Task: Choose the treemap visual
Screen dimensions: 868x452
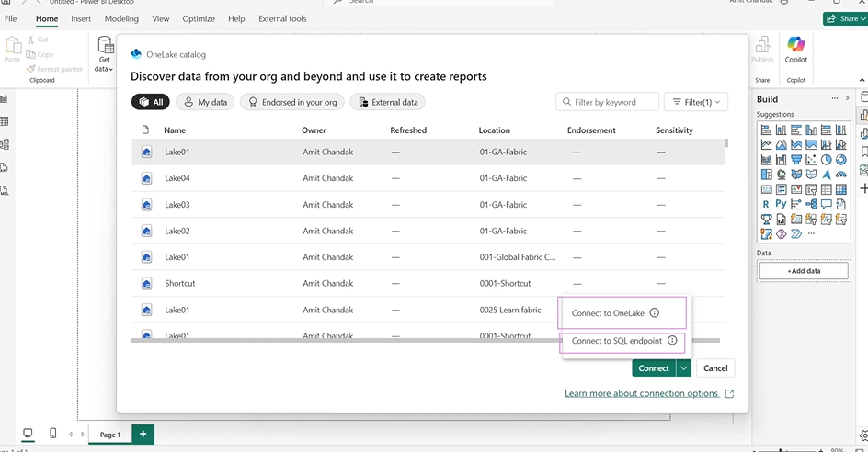Action: (766, 175)
